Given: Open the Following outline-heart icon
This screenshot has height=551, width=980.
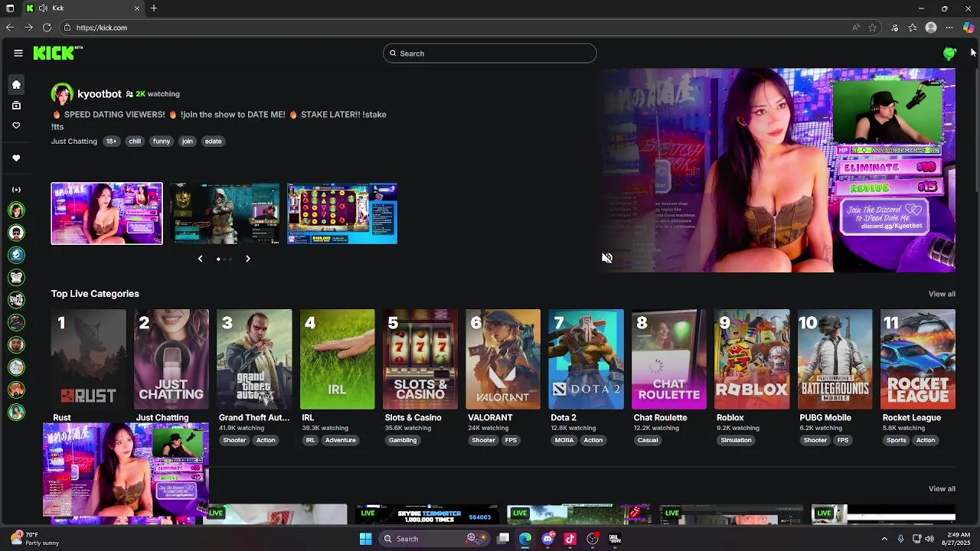Looking at the screenshot, I should pyautogui.click(x=16, y=126).
